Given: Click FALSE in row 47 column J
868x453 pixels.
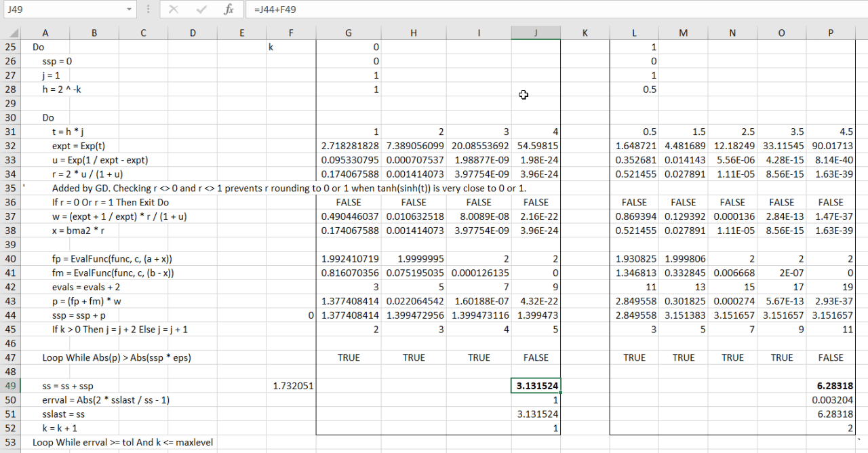Looking at the screenshot, I should click(536, 357).
